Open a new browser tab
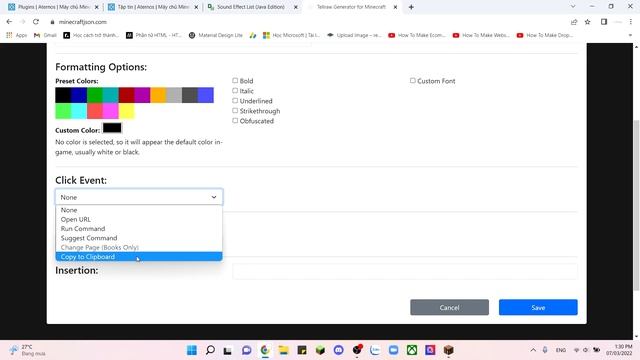The width and height of the screenshot is (640, 360). point(411,7)
